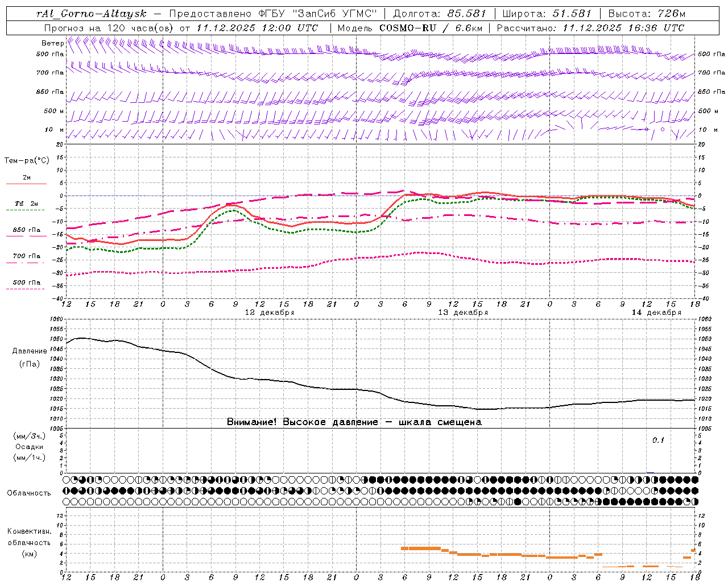Screen dimensions: 728x582
Task: Click the 12 декабря date label
Action: pos(270,313)
